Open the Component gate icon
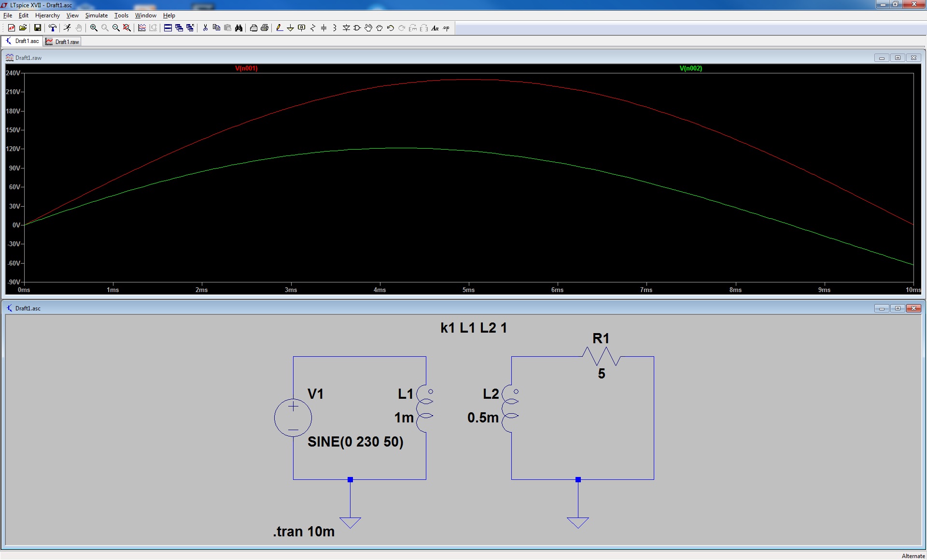Image resolution: width=927 pixels, height=560 pixels. coord(357,28)
